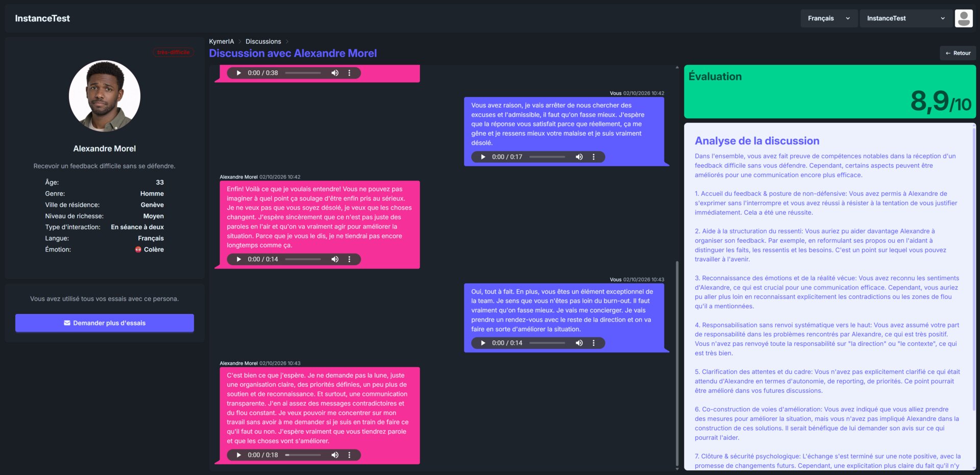Click Demander plus d'essais button
This screenshot has width=980, height=475.
105,323
